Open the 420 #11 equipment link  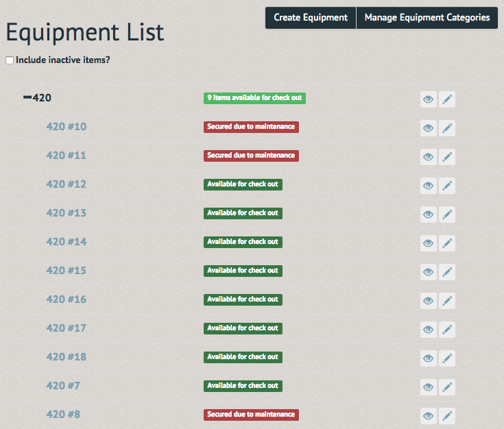tap(67, 156)
